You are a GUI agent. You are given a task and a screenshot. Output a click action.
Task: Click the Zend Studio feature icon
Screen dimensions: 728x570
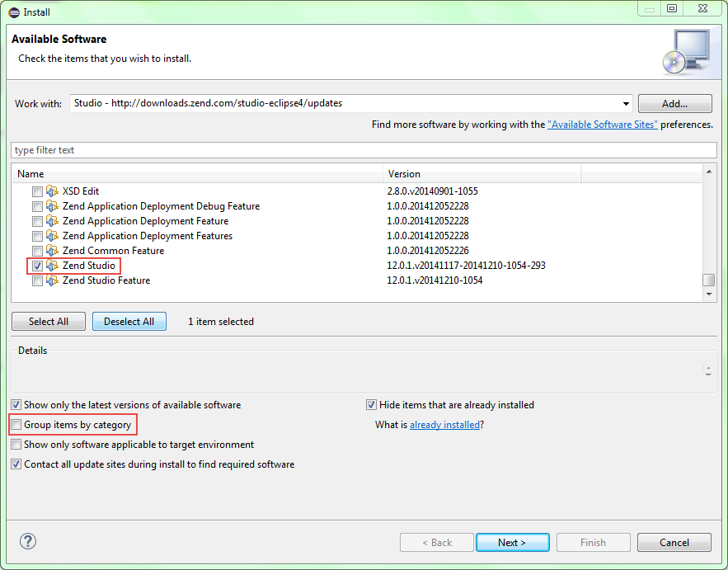pos(53,266)
